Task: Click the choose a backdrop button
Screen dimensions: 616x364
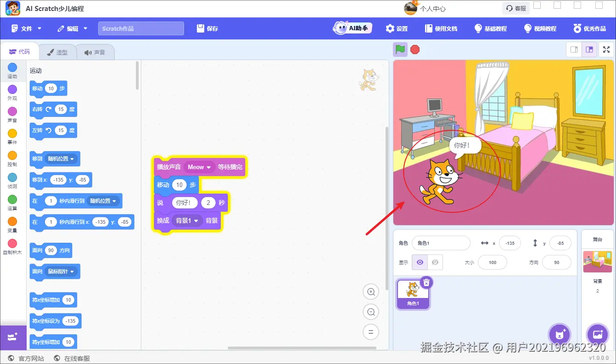Action: coord(598,334)
